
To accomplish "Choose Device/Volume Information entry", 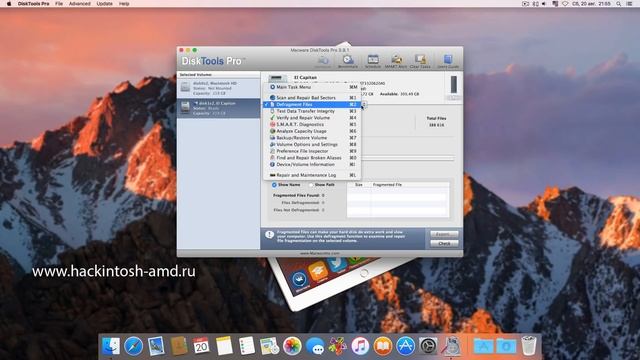I will coord(312,164).
